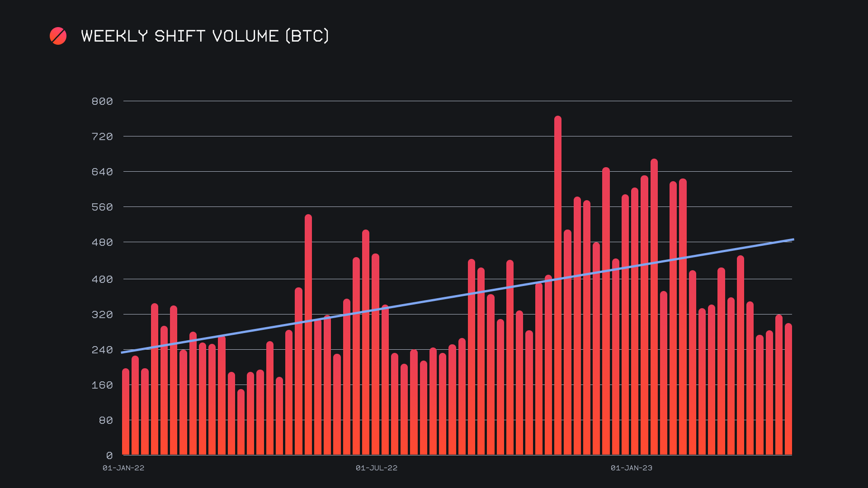Click the 0 y-axis label
This screenshot has height=488, width=868.
(109, 455)
